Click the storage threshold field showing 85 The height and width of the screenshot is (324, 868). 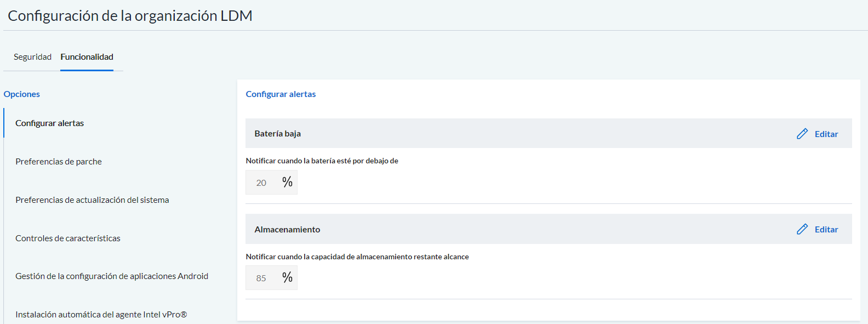[x=261, y=278]
